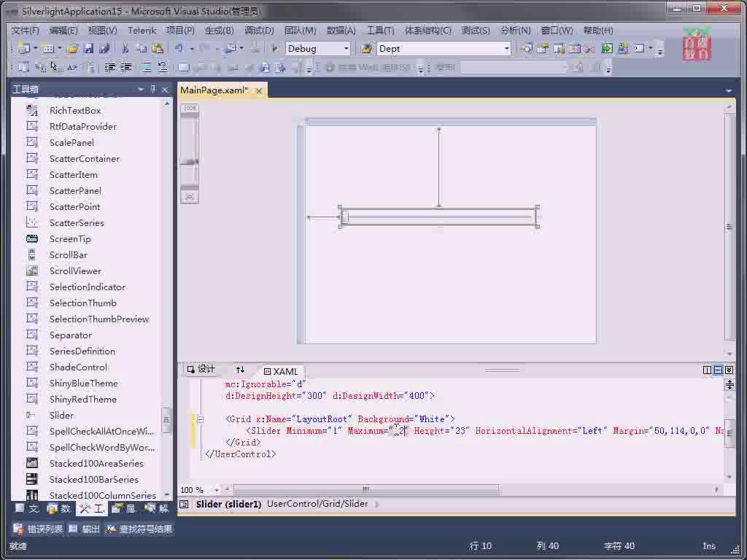
Task: Open the Properties Window toolbar icon
Action: 543,48
